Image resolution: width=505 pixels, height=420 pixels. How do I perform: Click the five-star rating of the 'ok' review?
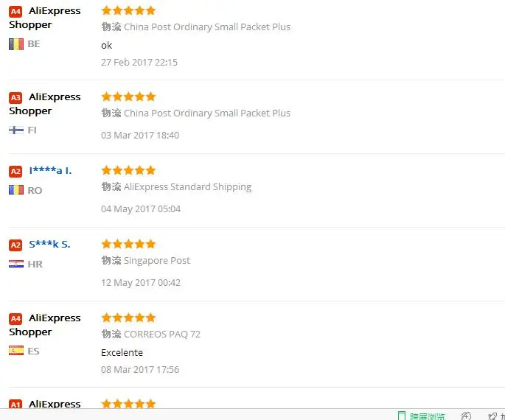point(128,10)
